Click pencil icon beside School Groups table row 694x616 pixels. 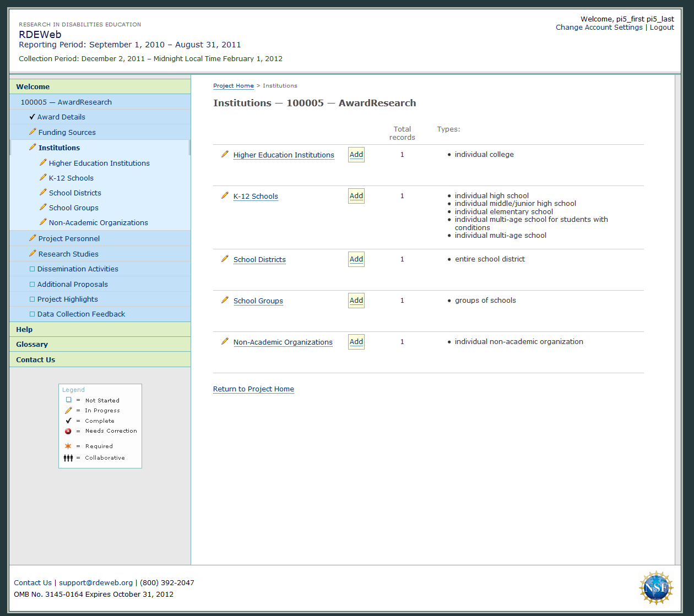tap(225, 300)
